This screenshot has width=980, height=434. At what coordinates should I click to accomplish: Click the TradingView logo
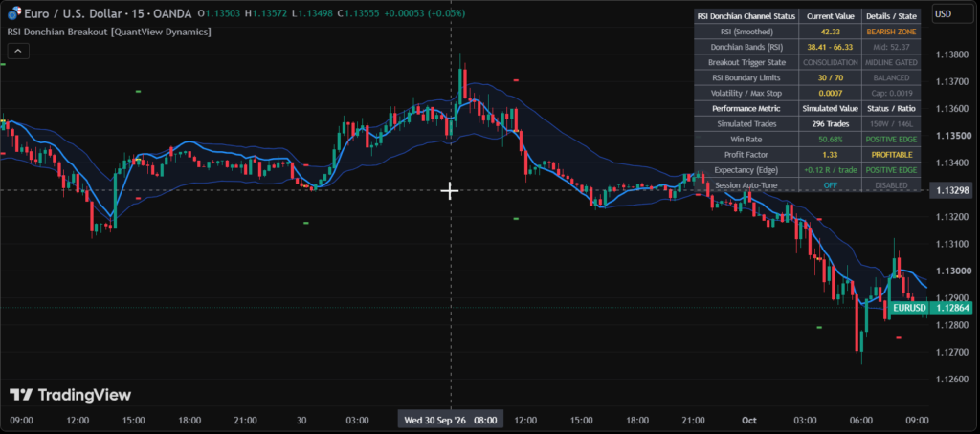click(x=70, y=395)
